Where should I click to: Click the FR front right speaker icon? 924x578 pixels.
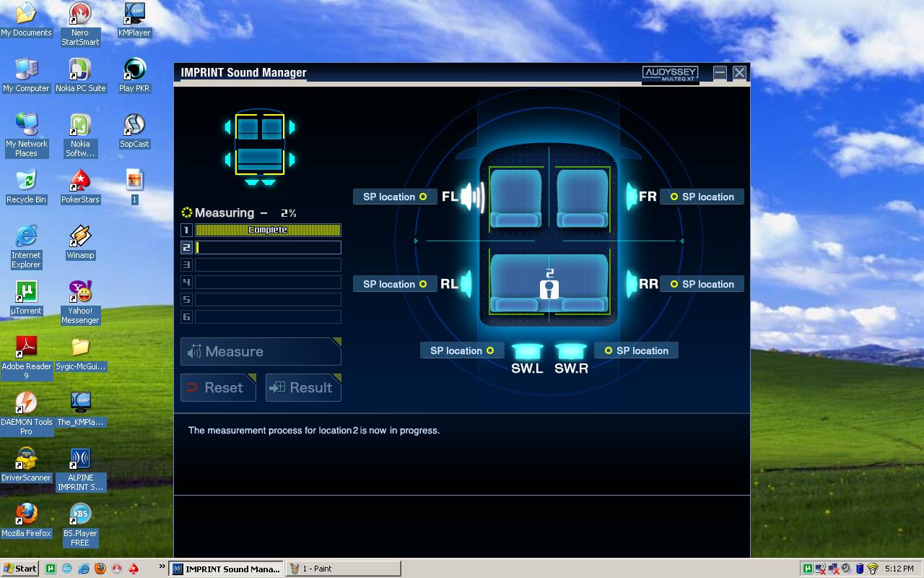pos(632,197)
